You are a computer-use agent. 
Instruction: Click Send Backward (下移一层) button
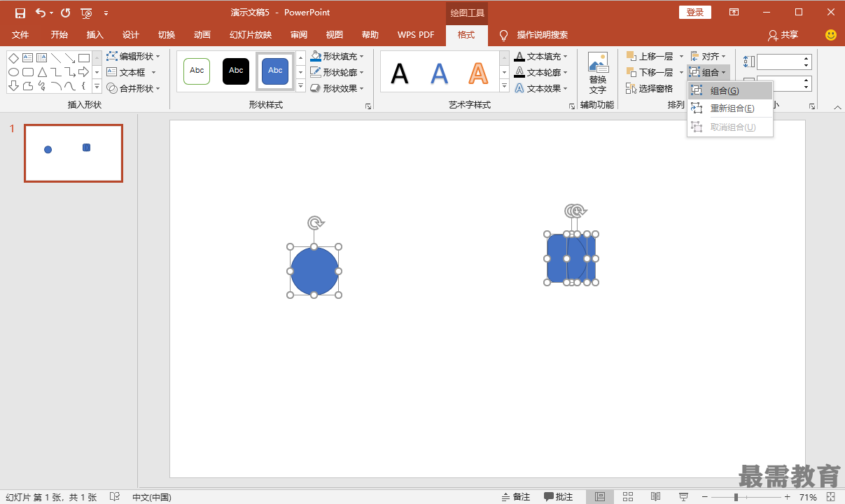(650, 72)
